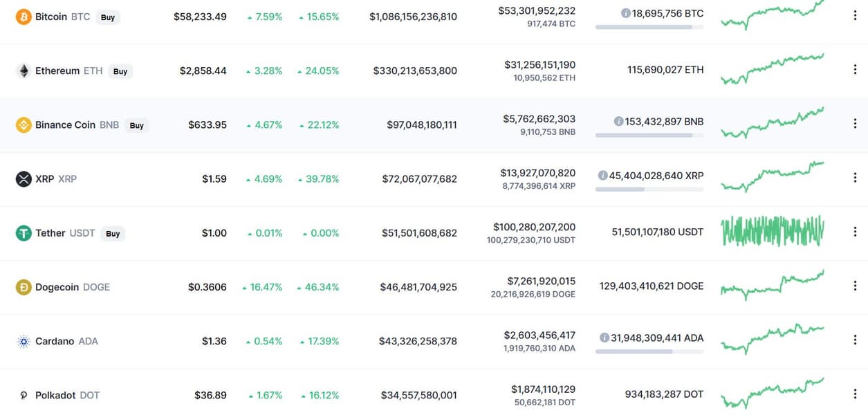Click the Cardano logo icon
Viewport: 868px width, 415px height.
(x=24, y=341)
